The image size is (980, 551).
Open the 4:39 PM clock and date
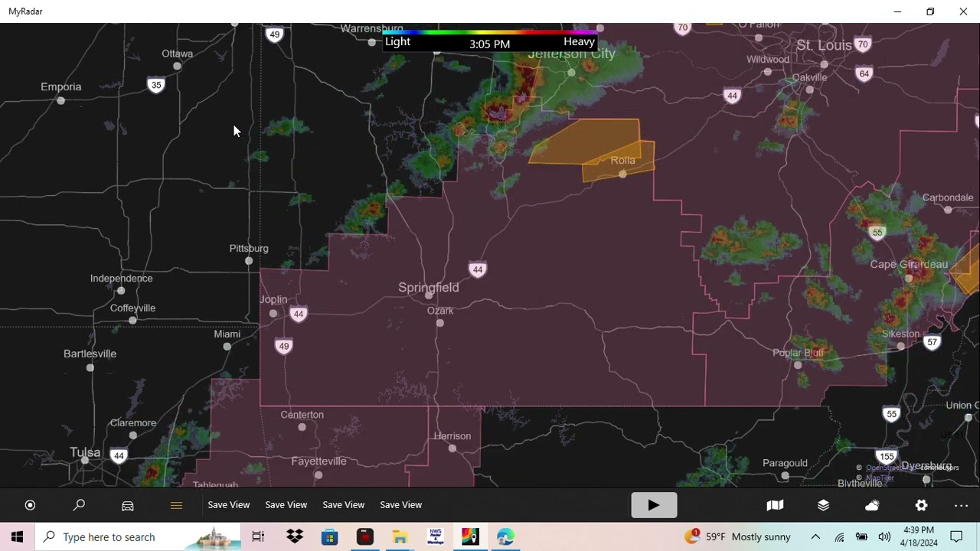(919, 536)
